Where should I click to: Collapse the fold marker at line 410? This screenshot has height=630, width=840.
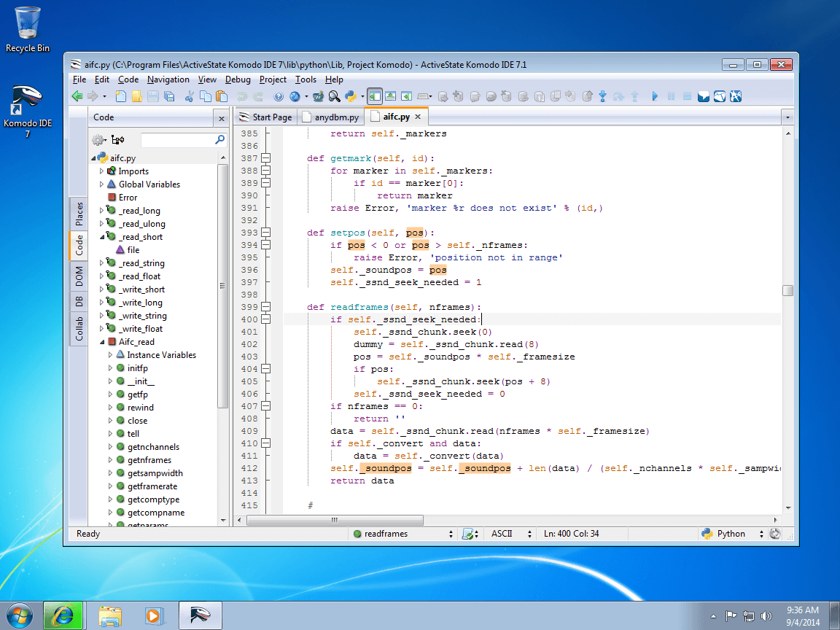265,443
